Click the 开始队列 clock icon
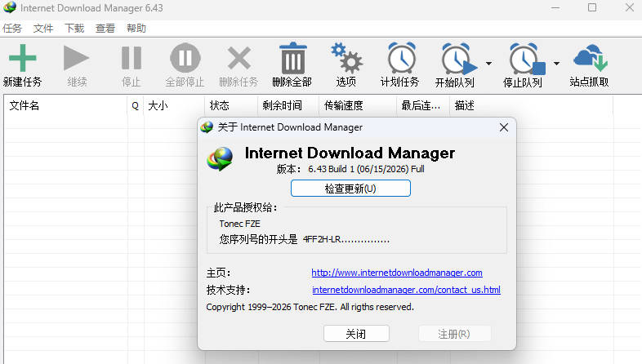This screenshot has width=642, height=364. click(x=458, y=59)
